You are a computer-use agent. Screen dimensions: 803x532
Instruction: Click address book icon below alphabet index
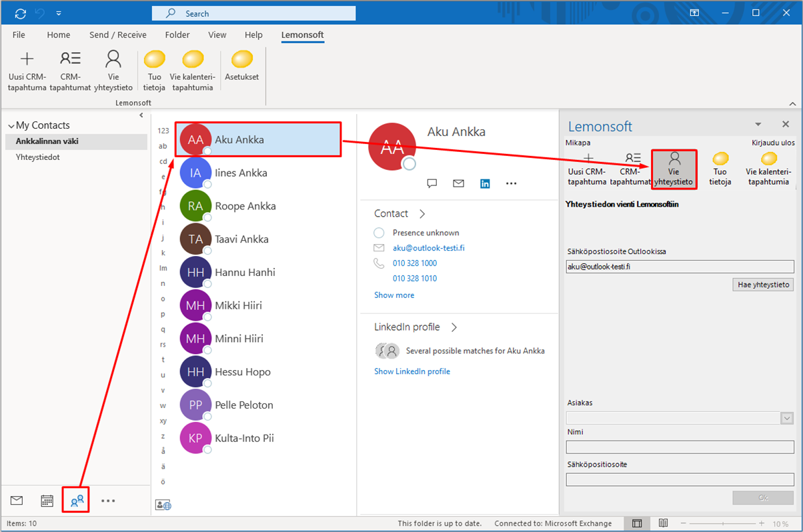point(163,505)
